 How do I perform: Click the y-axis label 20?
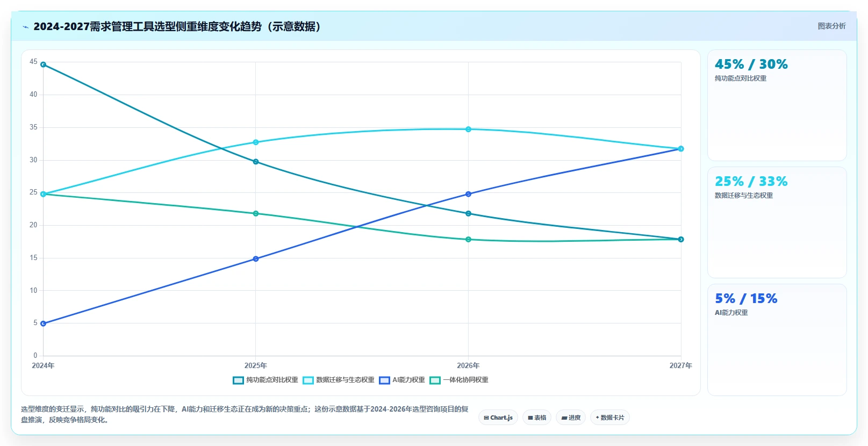tap(33, 225)
